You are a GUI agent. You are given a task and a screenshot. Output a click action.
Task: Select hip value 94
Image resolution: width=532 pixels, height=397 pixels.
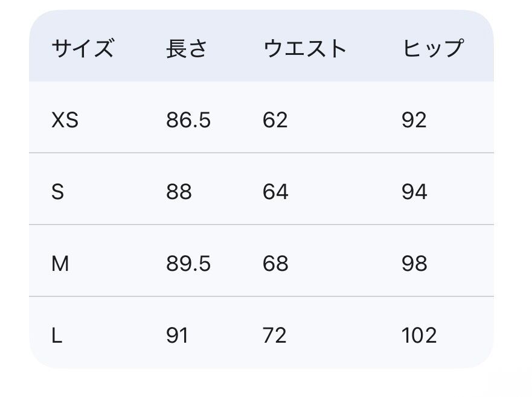point(414,192)
